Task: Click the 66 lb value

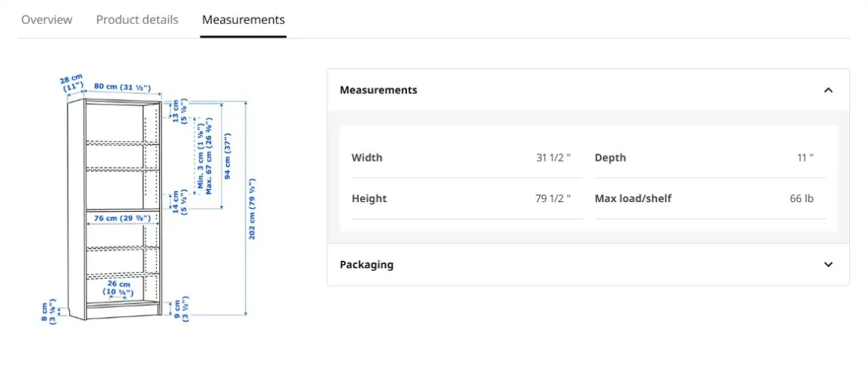Action: [x=802, y=198]
